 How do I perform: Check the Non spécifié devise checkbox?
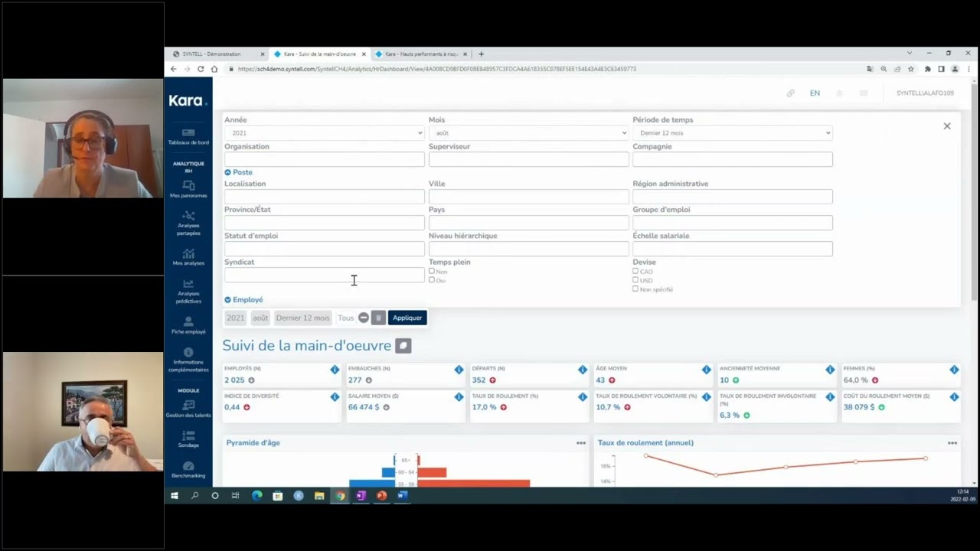click(x=635, y=289)
